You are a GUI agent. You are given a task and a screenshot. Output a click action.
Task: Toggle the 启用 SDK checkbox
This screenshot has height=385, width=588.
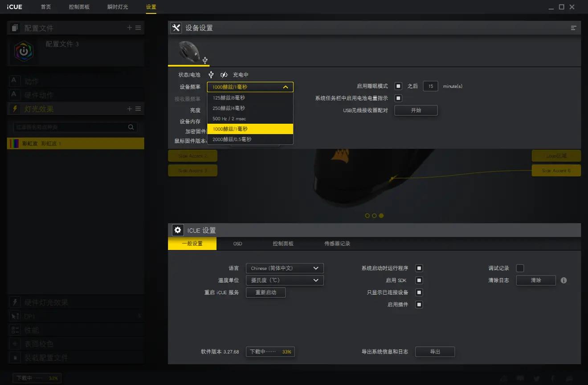pos(419,280)
